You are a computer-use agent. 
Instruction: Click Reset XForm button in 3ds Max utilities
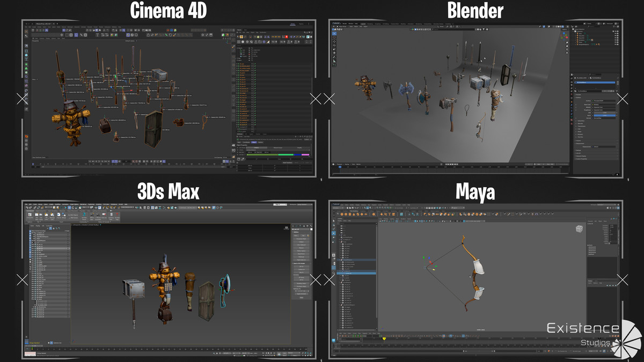click(302, 254)
